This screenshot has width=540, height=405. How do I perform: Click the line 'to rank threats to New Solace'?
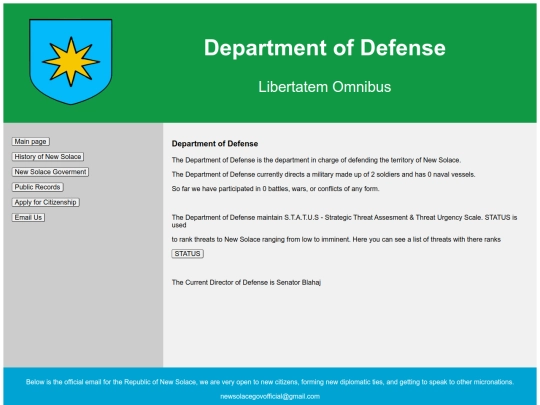pyautogui.click(x=336, y=239)
